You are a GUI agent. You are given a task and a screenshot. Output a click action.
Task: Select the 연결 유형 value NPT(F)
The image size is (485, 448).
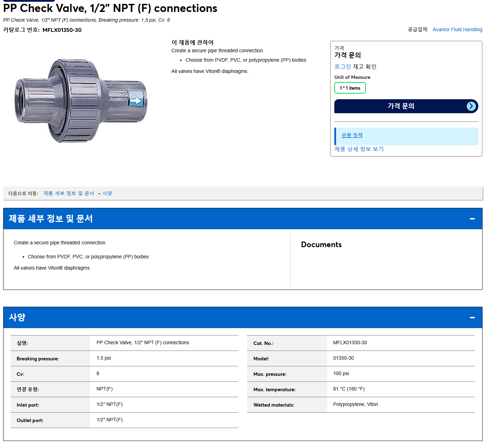(104, 389)
